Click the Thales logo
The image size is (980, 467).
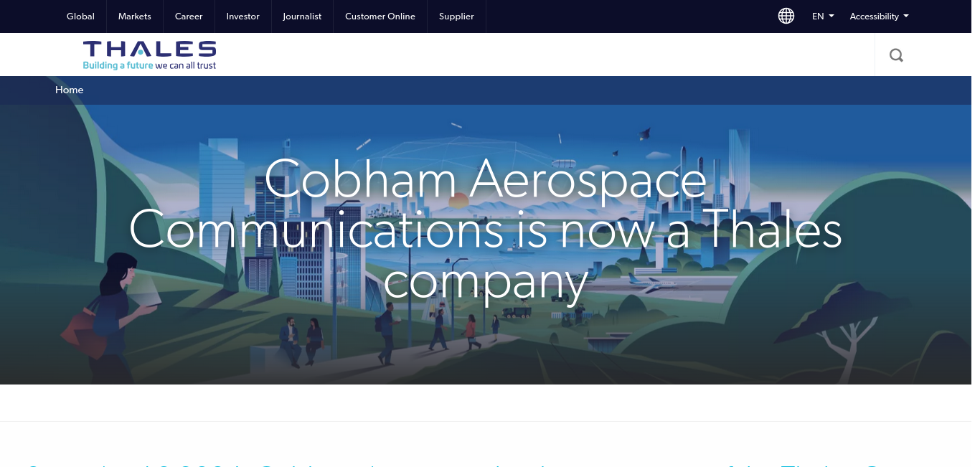[x=149, y=55]
